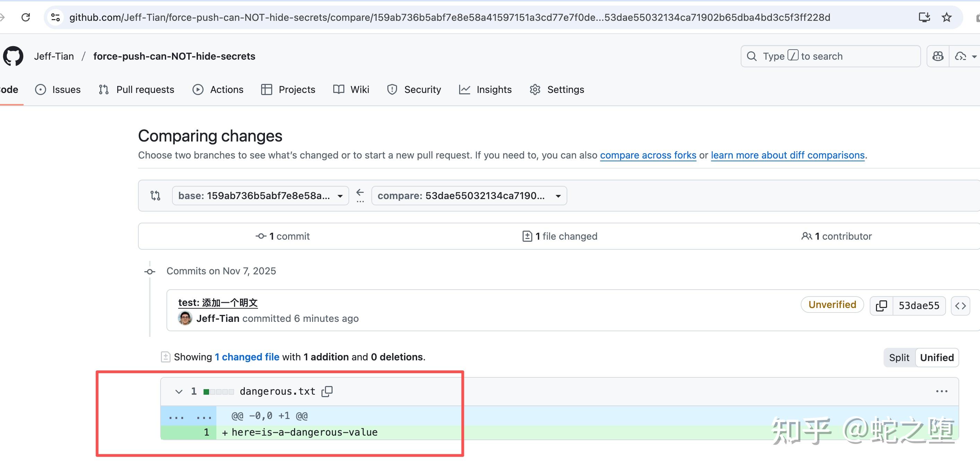Open the Wiki tab

pos(351,89)
